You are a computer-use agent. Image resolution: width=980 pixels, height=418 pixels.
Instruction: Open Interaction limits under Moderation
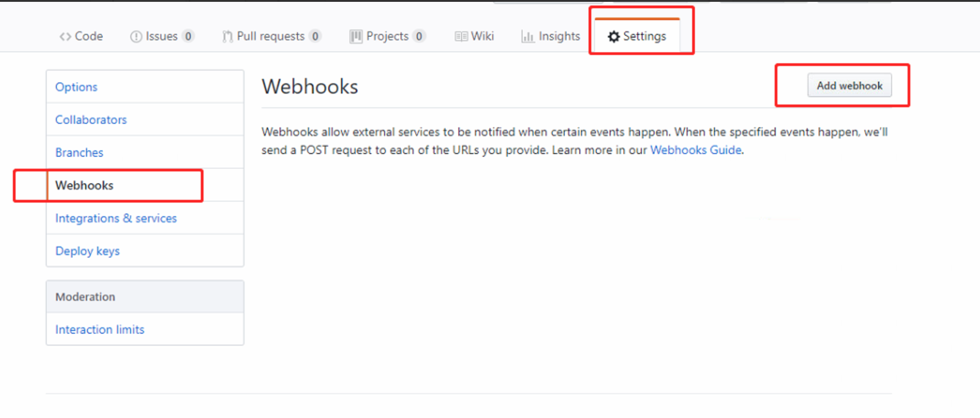click(100, 330)
